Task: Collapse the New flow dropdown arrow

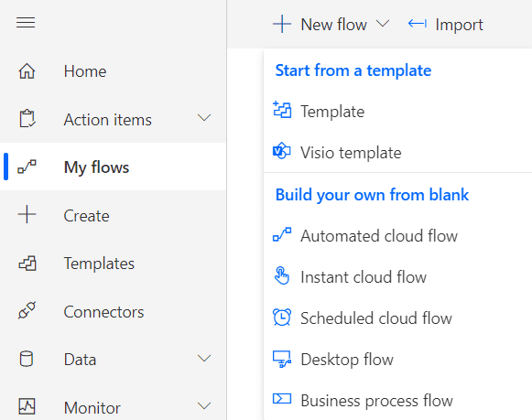Action: [x=383, y=24]
